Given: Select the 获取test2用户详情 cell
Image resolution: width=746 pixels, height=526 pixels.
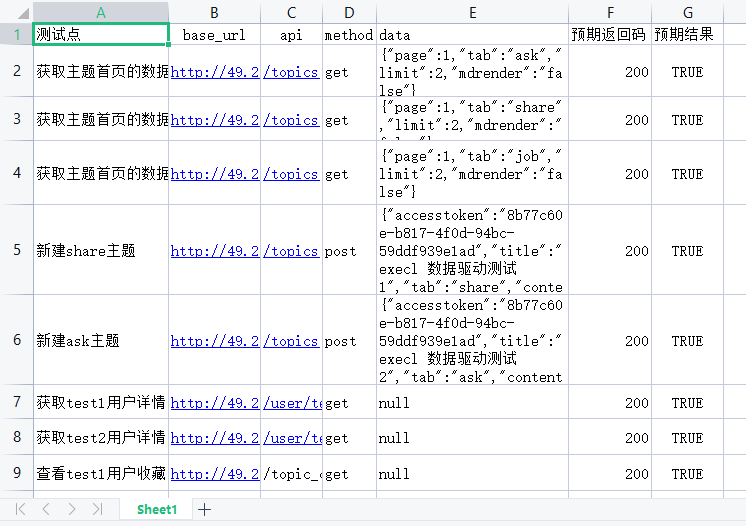Looking at the screenshot, I should tap(101, 437).
